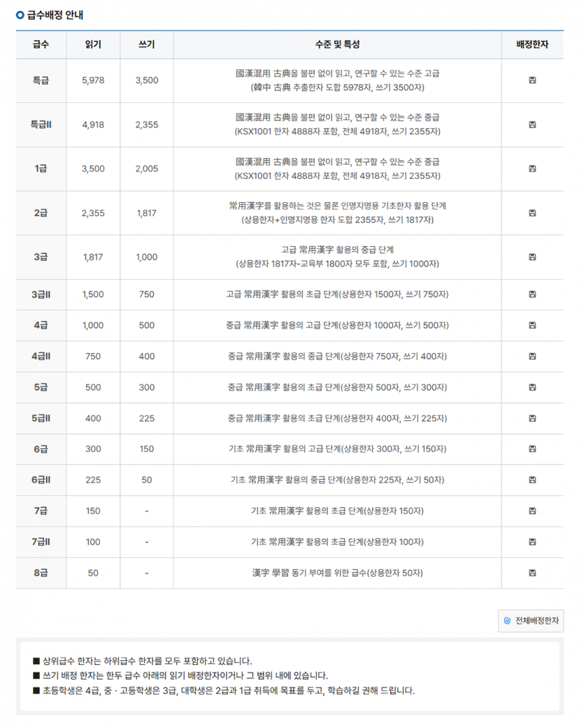Click the 수준 및 특성 column header
This screenshot has width=584, height=728.
[x=338, y=45]
